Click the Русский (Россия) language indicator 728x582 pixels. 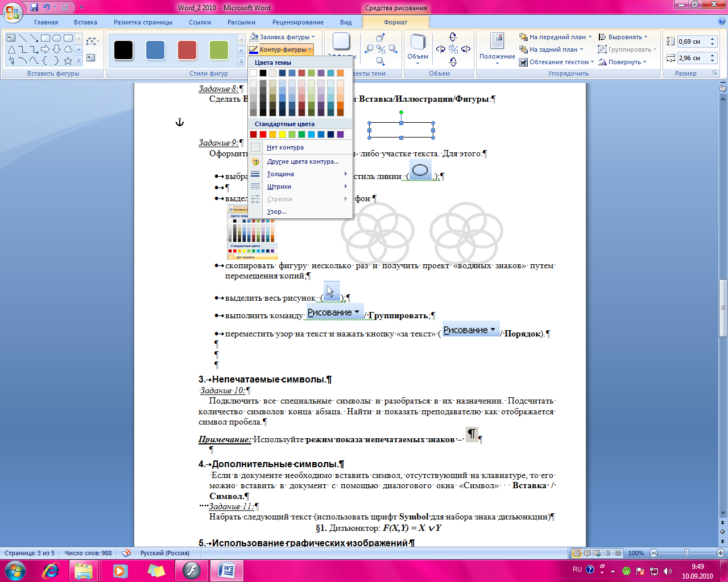[x=165, y=553]
